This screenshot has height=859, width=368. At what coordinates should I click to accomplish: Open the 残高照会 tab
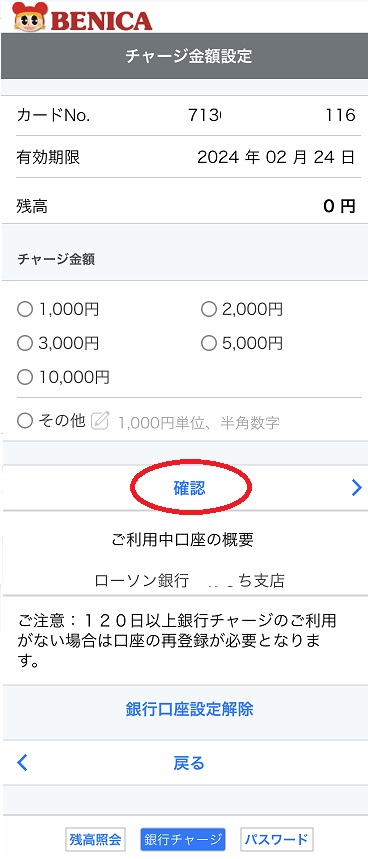(95, 839)
